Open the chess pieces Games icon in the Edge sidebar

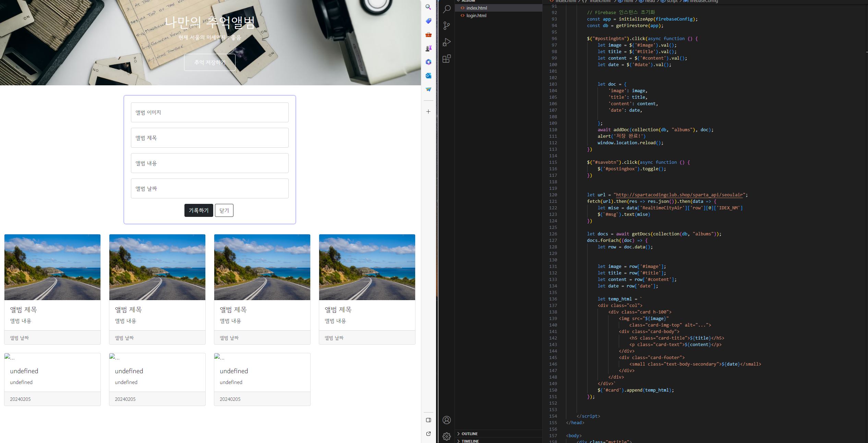point(428,48)
